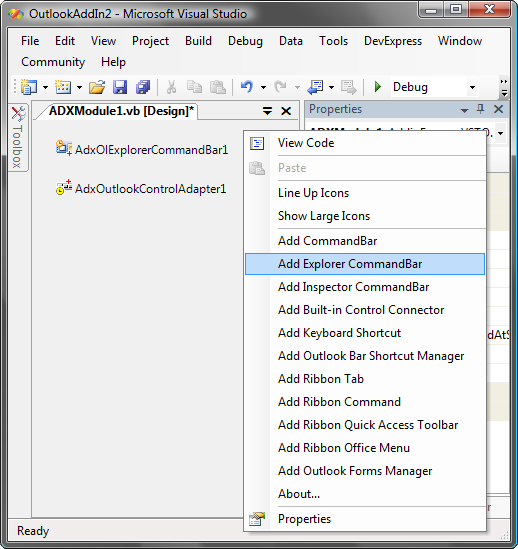Choose Add CommandBar from the context menu

click(x=365, y=241)
